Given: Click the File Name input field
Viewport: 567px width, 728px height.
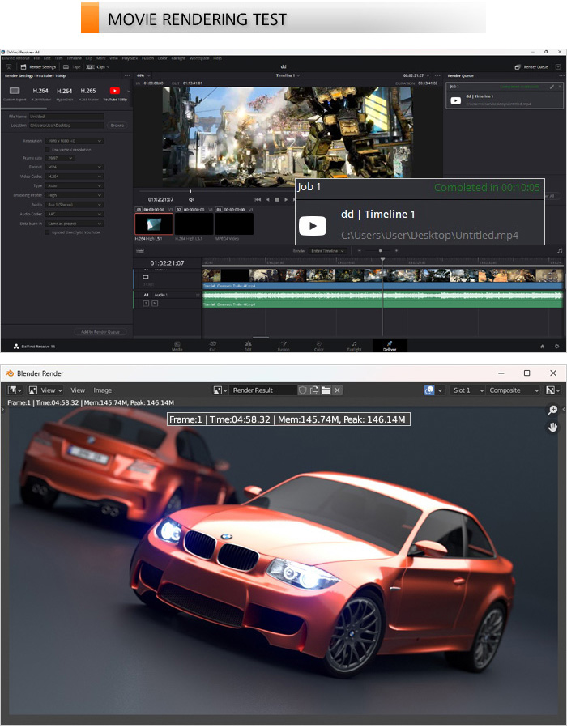Looking at the screenshot, I should point(66,117).
